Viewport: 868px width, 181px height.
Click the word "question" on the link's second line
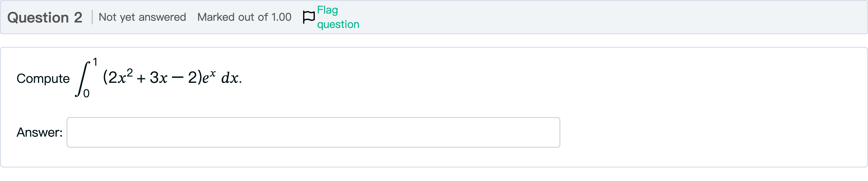[338, 24]
